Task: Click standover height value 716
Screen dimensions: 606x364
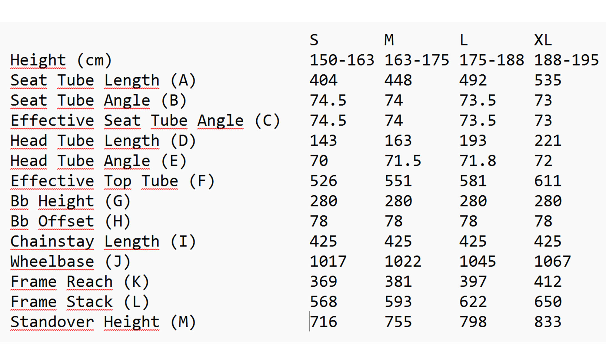Action: (x=324, y=322)
